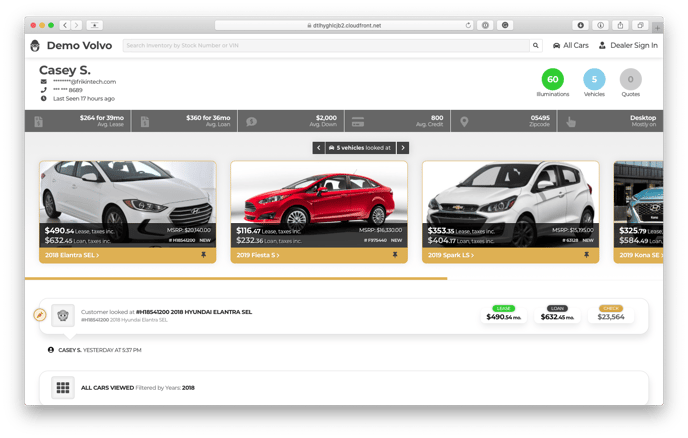Viewport: 688px width, 438px height.
Task: Select the blue 5 Vehicles circle
Action: [594, 80]
